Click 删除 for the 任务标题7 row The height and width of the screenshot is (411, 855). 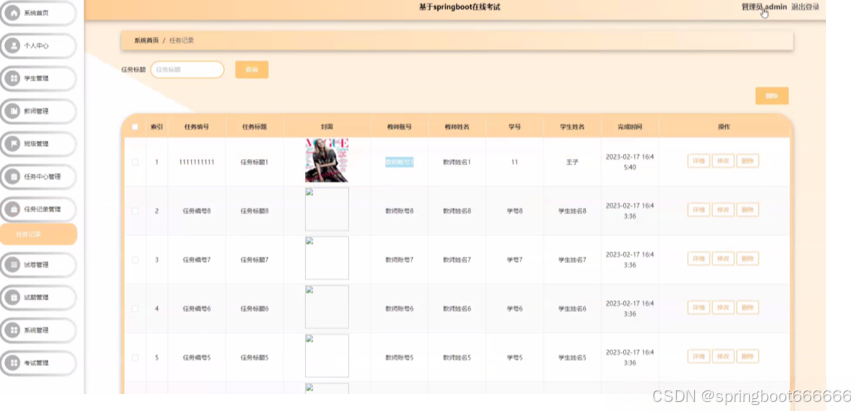click(748, 259)
